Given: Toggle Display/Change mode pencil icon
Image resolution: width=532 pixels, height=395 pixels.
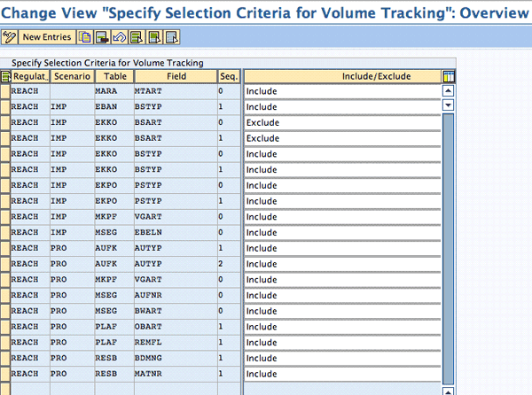Looking at the screenshot, I should click(x=10, y=37).
